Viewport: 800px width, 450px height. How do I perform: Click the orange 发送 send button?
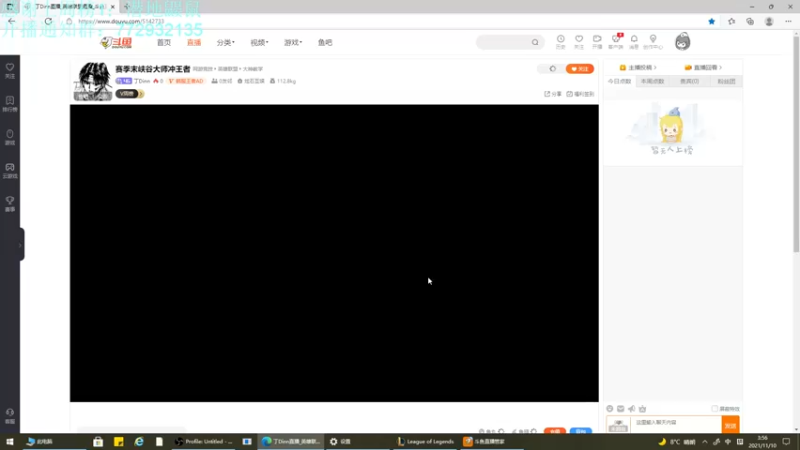(x=731, y=424)
